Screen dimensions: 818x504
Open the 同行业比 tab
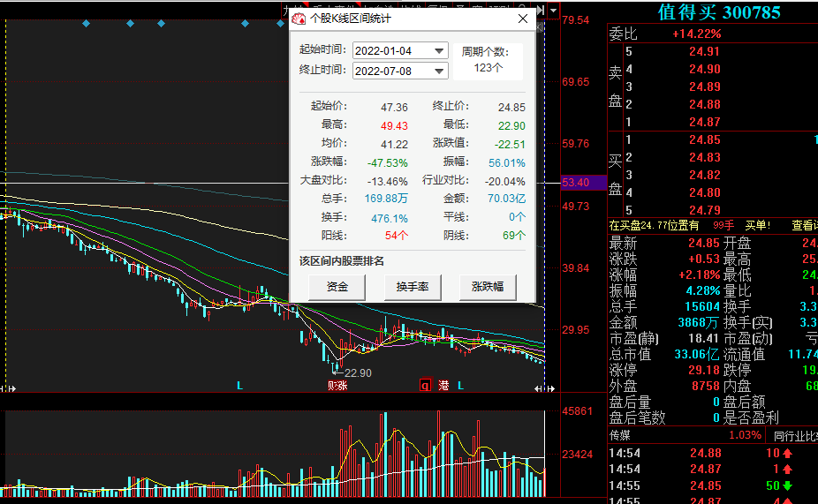coord(796,435)
